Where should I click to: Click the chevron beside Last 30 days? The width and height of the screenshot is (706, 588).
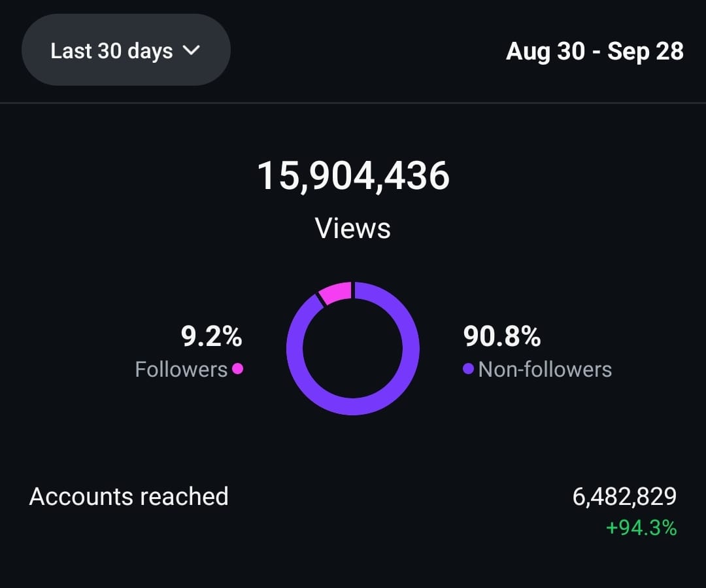[192, 50]
